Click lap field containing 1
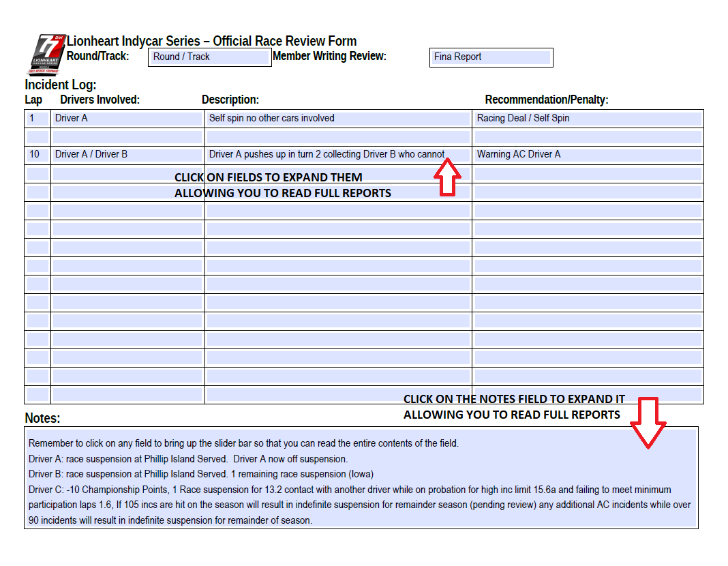Viewport: 728px width, 566px height. pos(37,119)
